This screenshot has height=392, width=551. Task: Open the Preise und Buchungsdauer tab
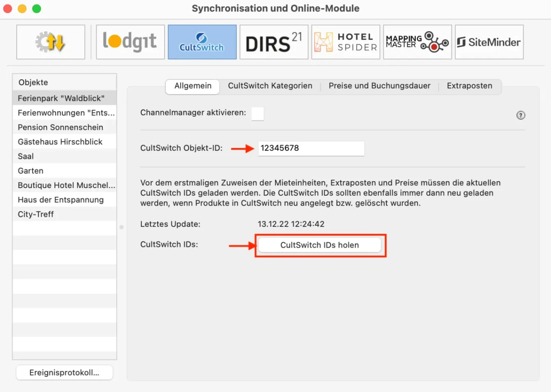tap(380, 86)
